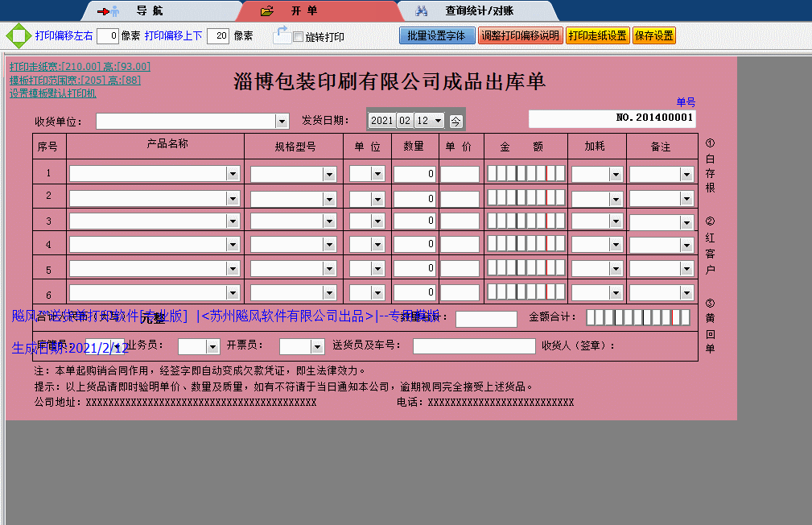Screen dimensions: 812x525
Task: Open the 收货单位 dropdown
Action: tap(282, 120)
